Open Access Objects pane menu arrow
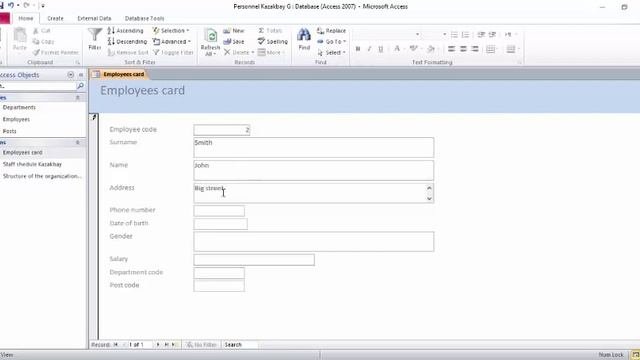Screen dimensions: 640x360 71,75
